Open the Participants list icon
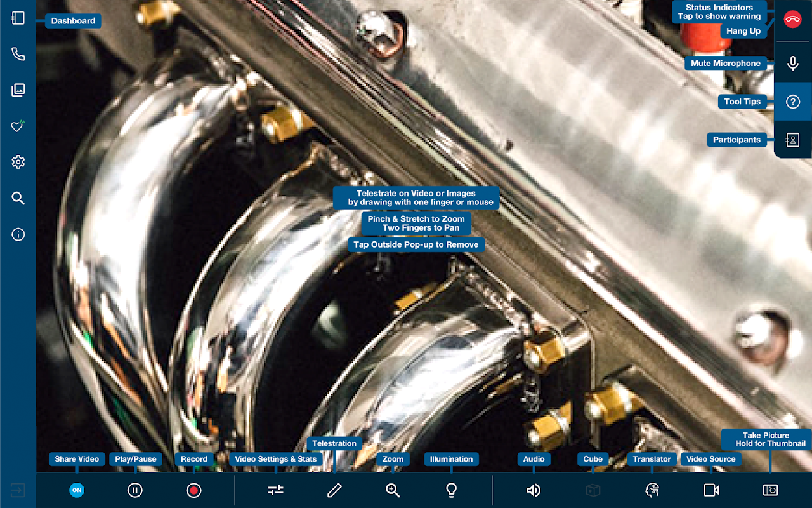 pyautogui.click(x=792, y=140)
